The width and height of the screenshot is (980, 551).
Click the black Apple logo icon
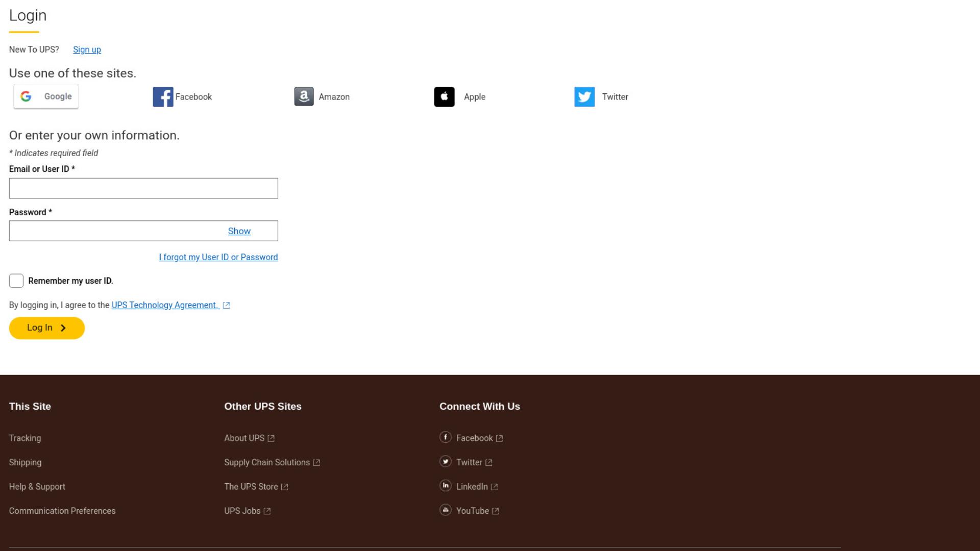pyautogui.click(x=444, y=97)
